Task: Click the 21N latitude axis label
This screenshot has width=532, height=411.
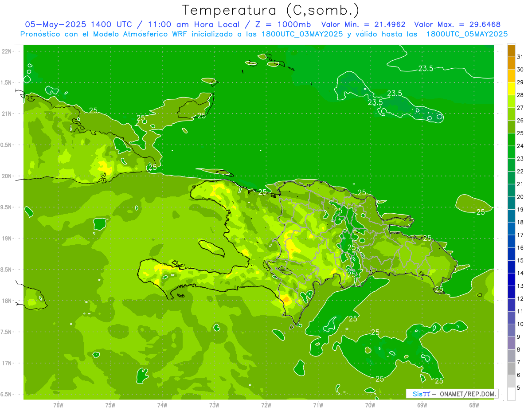Action: [x=6, y=114]
